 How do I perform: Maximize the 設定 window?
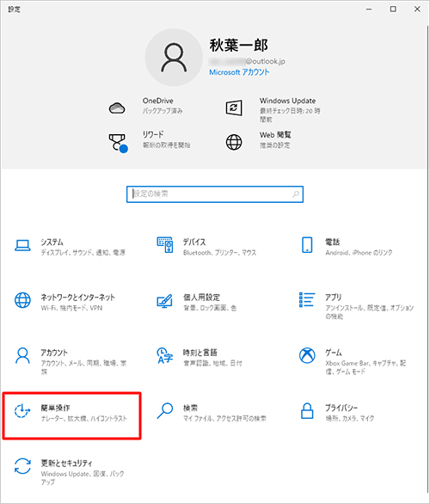click(x=393, y=9)
